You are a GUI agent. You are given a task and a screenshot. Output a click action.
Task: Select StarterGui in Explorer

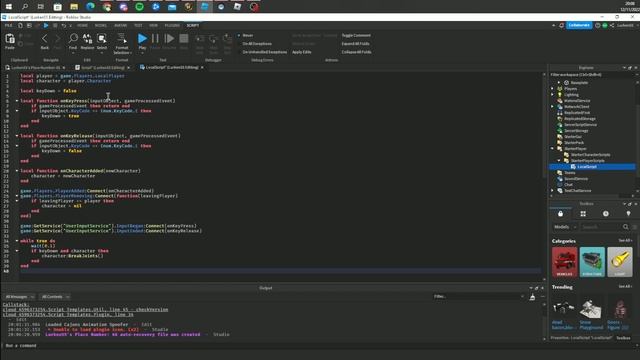coord(573,137)
